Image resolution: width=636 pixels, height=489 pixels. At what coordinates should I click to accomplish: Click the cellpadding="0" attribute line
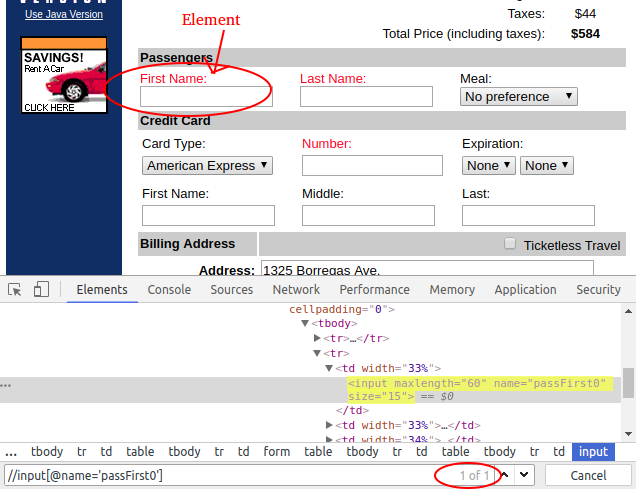coord(342,310)
